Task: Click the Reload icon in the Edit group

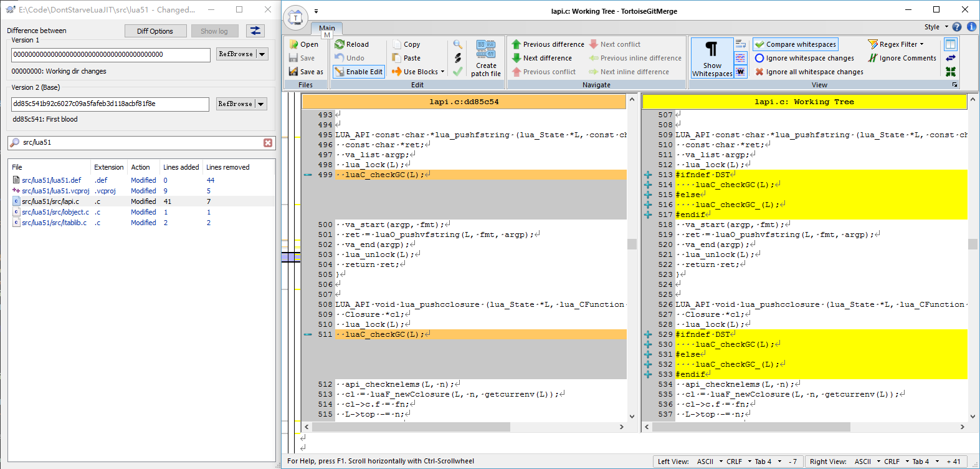Action: [x=340, y=44]
